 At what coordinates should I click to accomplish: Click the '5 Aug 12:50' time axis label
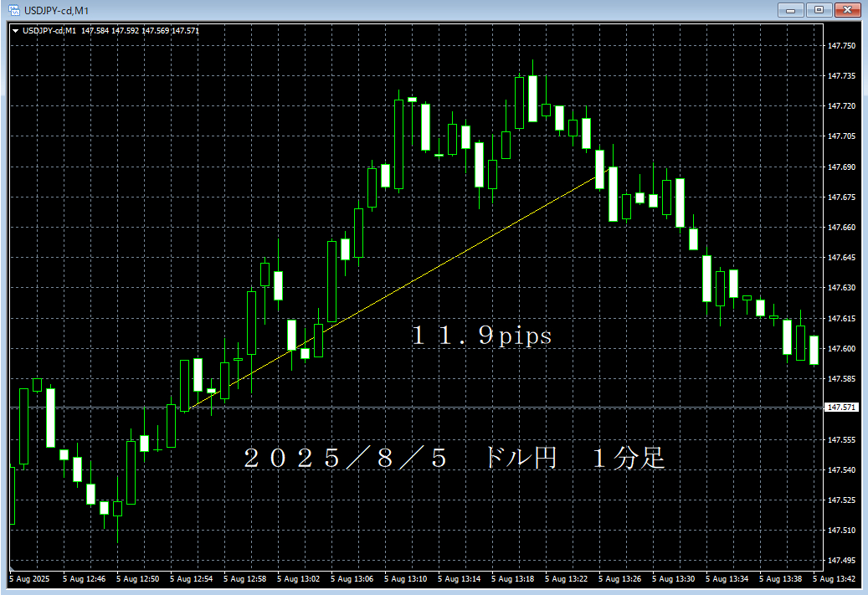pyautogui.click(x=138, y=579)
